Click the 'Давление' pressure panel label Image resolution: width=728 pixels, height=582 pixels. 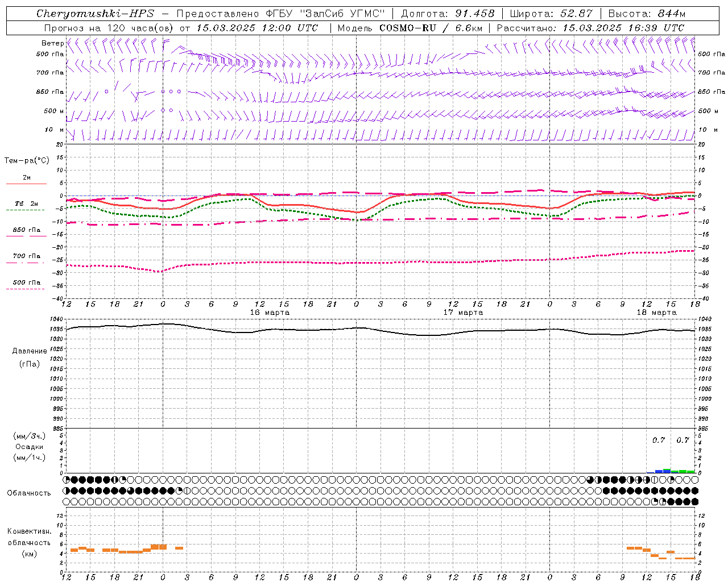pyautogui.click(x=29, y=351)
